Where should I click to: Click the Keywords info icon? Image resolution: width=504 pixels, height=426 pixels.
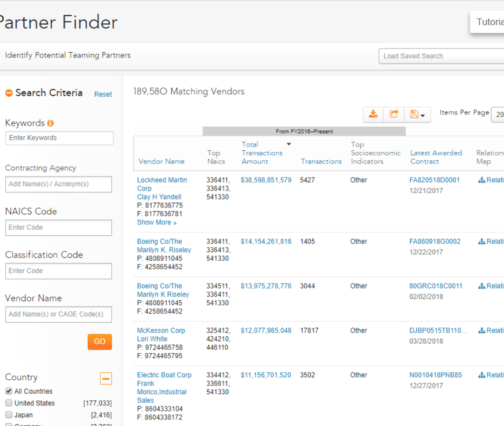[50, 123]
